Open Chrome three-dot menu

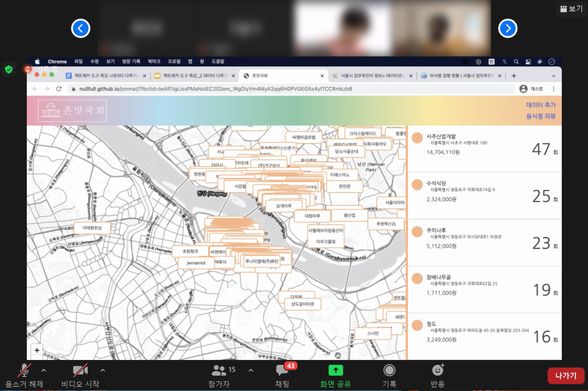point(553,89)
